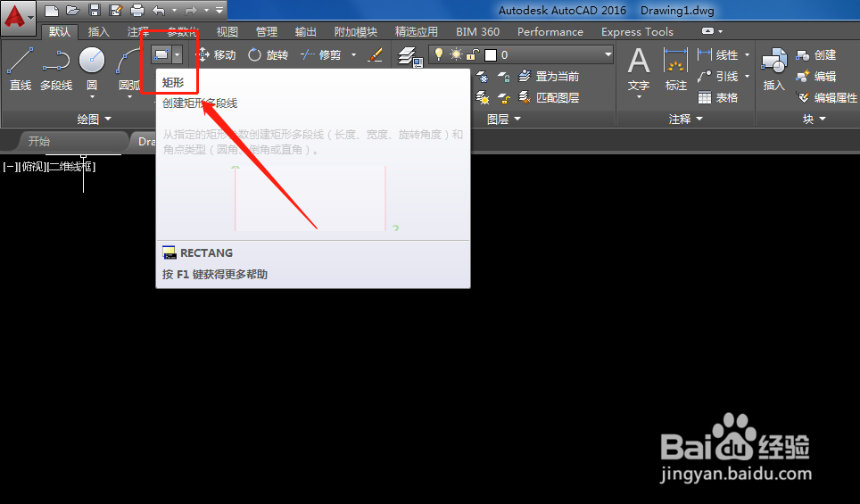Image resolution: width=860 pixels, height=504 pixels.
Task: Switch to the 输出 ribbon tab
Action: click(305, 32)
